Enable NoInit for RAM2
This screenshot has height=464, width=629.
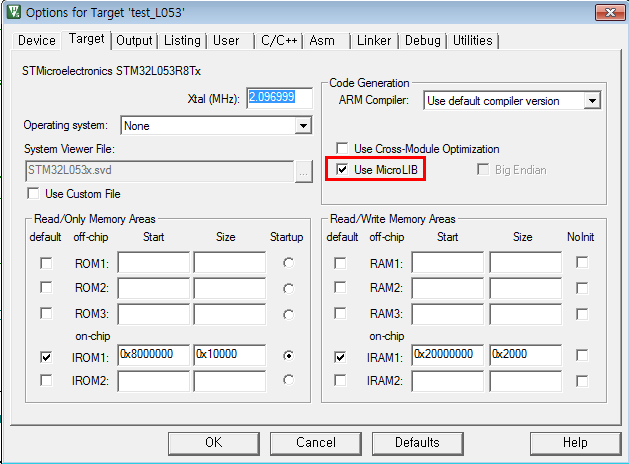(x=582, y=288)
